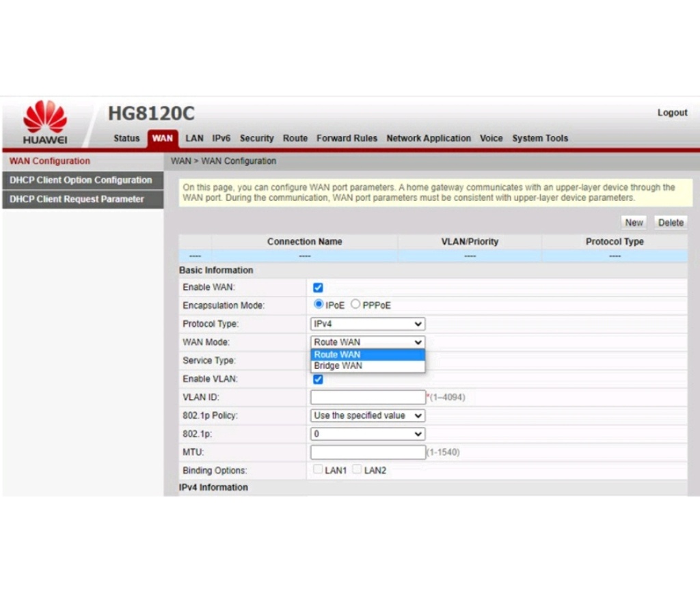The image size is (700, 589).
Task: Click the VLAN ID input field
Action: pyautogui.click(x=368, y=397)
